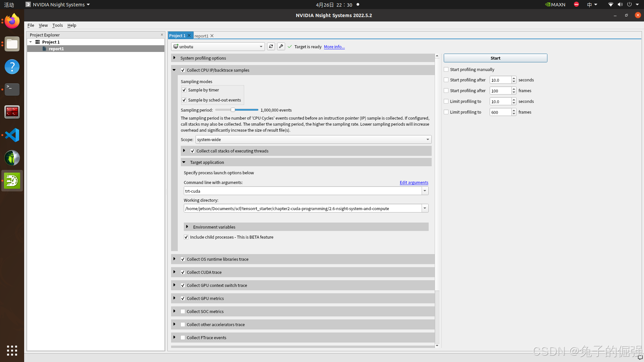Click the Edit arguments link

click(x=414, y=183)
